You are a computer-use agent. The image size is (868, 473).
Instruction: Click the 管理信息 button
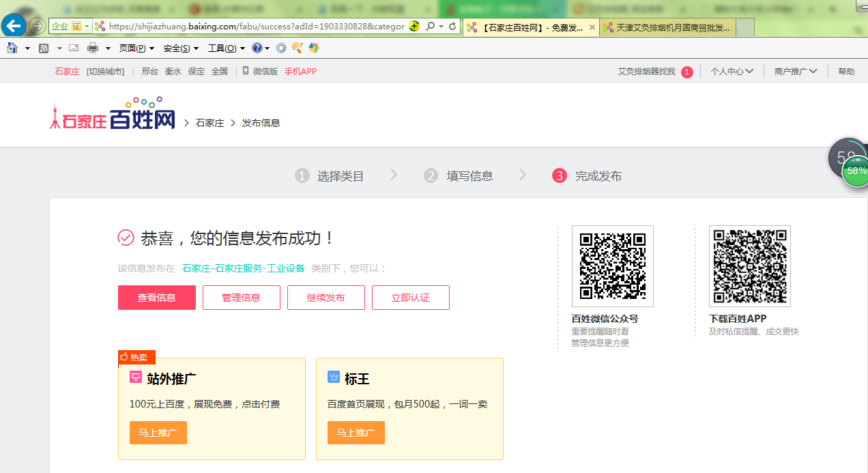[242, 298]
